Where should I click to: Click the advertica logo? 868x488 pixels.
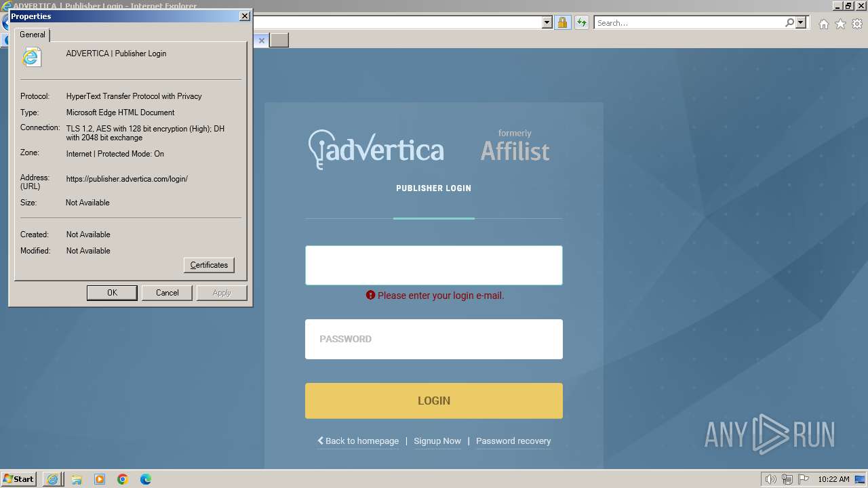(x=376, y=149)
